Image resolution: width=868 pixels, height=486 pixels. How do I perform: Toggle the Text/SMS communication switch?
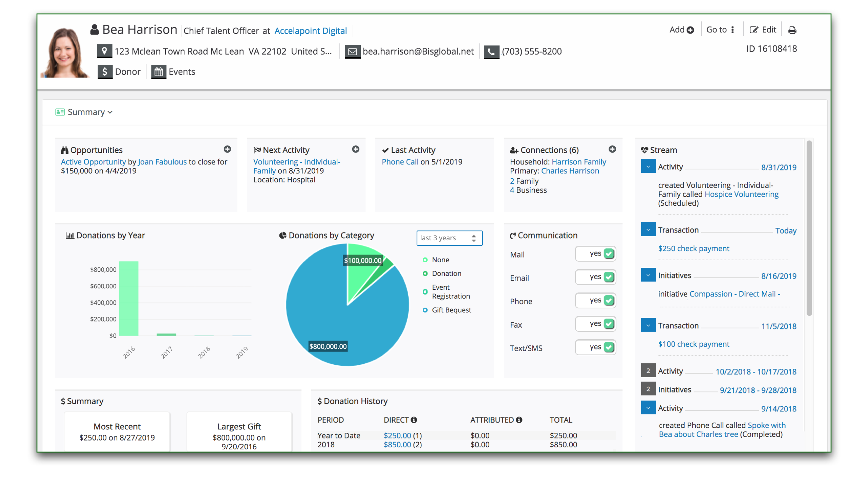[595, 347]
